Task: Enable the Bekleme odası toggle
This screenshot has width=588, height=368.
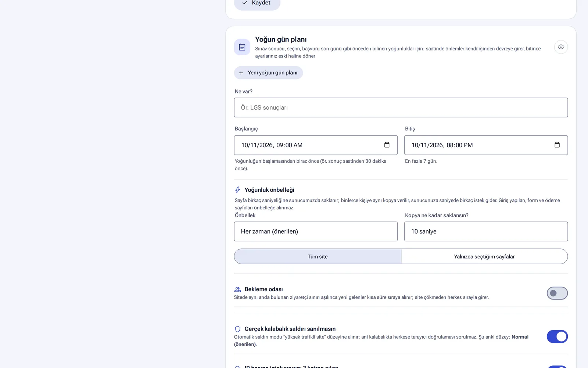Action: click(x=557, y=293)
